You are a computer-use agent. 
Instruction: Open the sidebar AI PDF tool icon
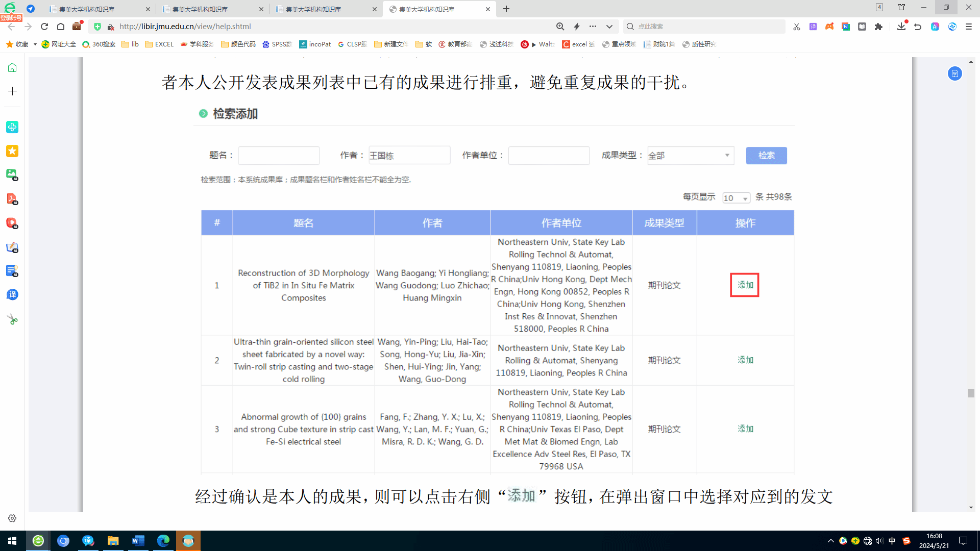[x=12, y=198]
